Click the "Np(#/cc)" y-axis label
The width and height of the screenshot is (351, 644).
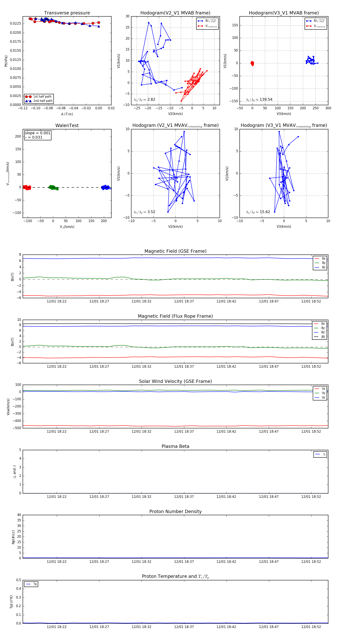(x=13, y=537)
